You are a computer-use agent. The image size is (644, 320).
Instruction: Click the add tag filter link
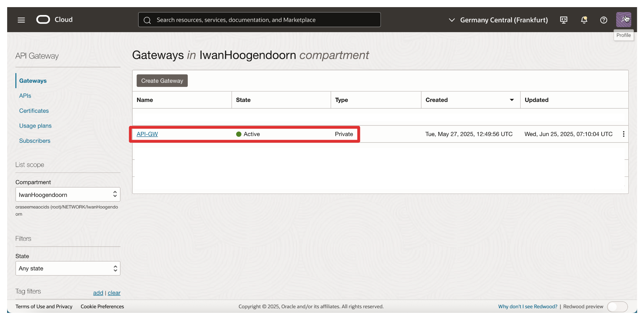tap(98, 293)
